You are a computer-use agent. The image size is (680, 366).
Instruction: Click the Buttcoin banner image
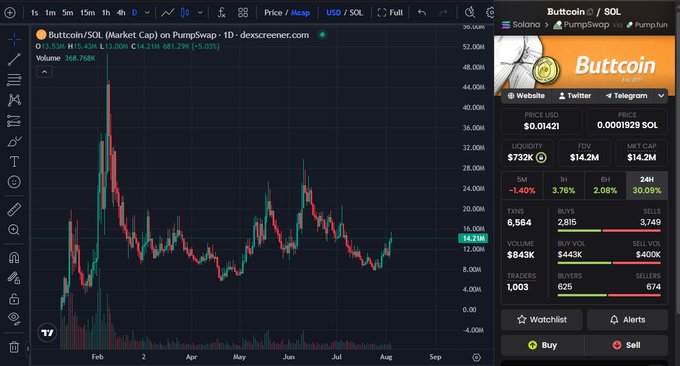pos(584,63)
